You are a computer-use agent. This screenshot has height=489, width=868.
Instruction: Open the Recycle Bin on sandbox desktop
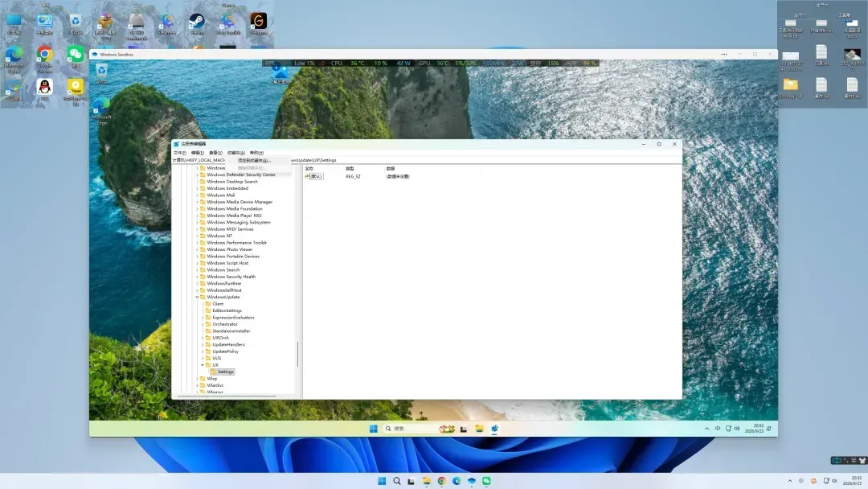pyautogui.click(x=101, y=74)
